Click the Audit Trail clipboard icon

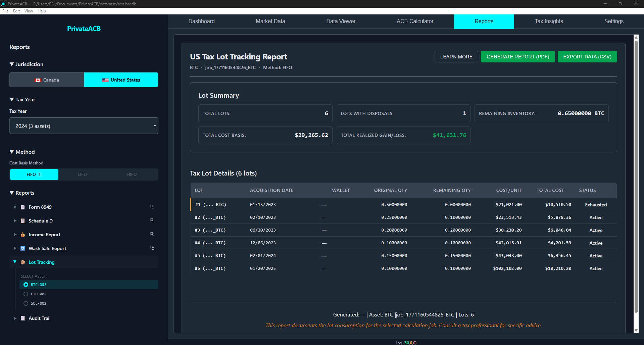click(22, 318)
